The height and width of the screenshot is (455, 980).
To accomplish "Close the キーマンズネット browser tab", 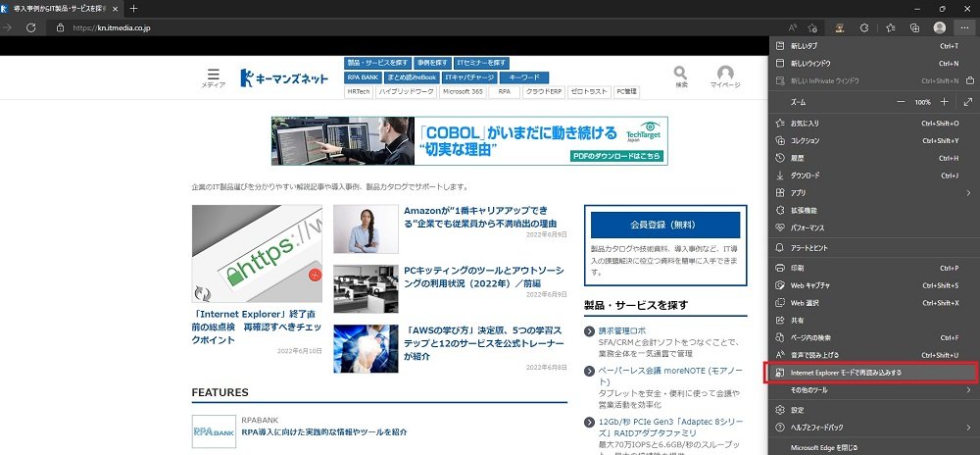I will (x=116, y=9).
